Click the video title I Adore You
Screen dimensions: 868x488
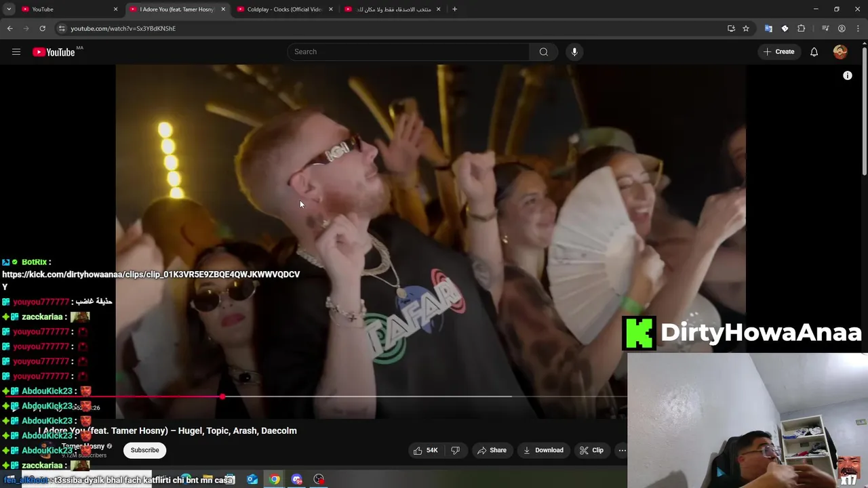coord(167,431)
